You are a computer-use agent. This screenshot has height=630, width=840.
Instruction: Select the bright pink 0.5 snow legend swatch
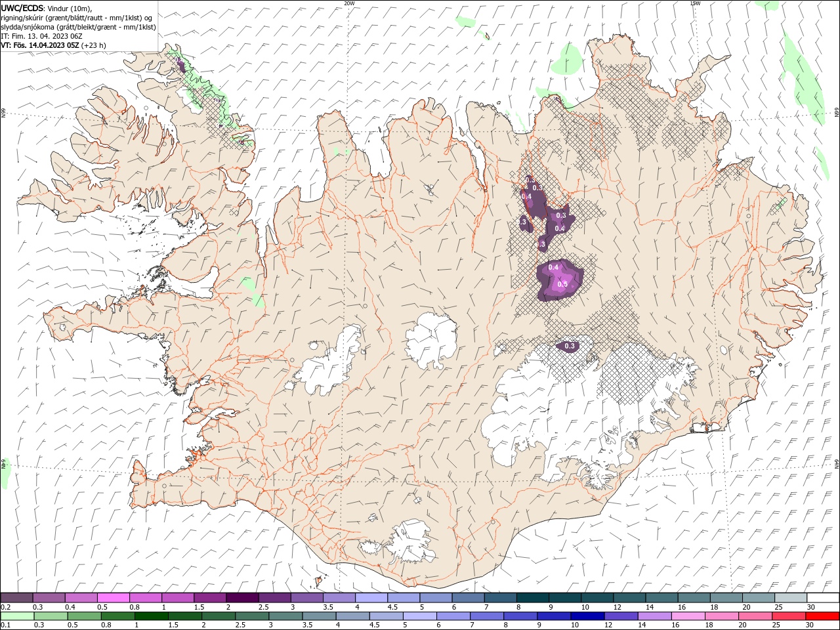113,598
